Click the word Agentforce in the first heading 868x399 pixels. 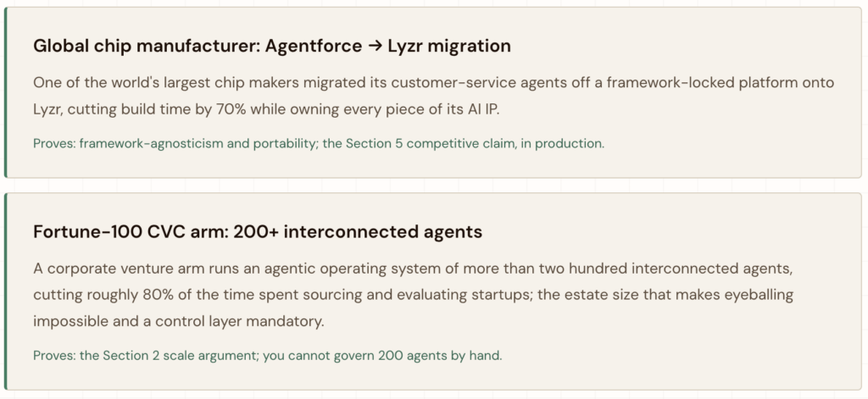click(x=314, y=47)
